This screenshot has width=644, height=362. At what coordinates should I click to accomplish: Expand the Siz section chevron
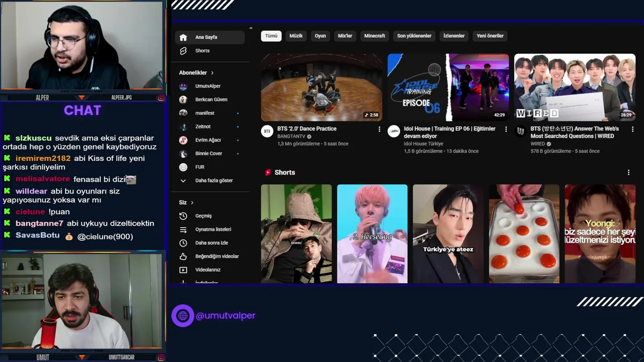(192, 203)
